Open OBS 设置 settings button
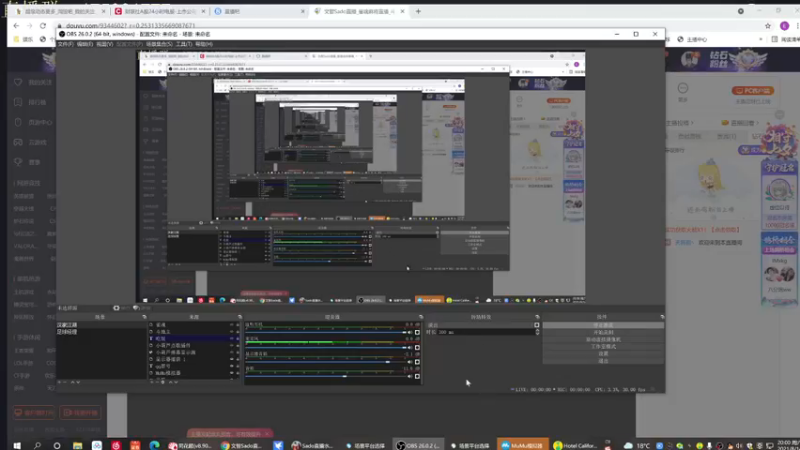800x450 pixels. coord(603,354)
